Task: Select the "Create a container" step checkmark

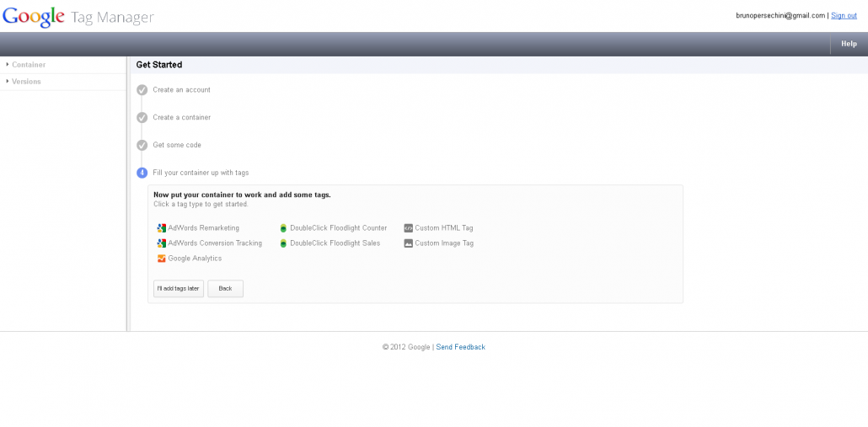Action: point(142,118)
